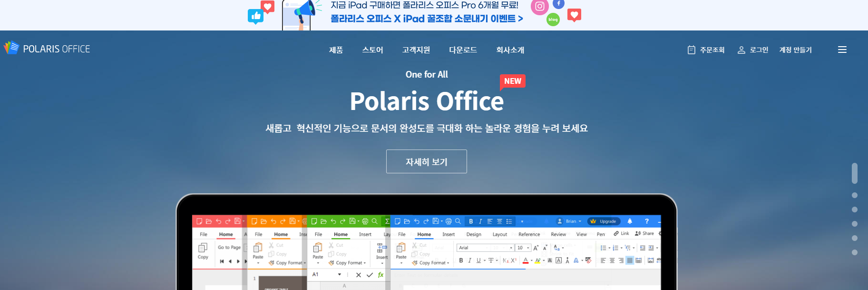Click the notification bell icon
868x290 pixels.
tap(630, 221)
